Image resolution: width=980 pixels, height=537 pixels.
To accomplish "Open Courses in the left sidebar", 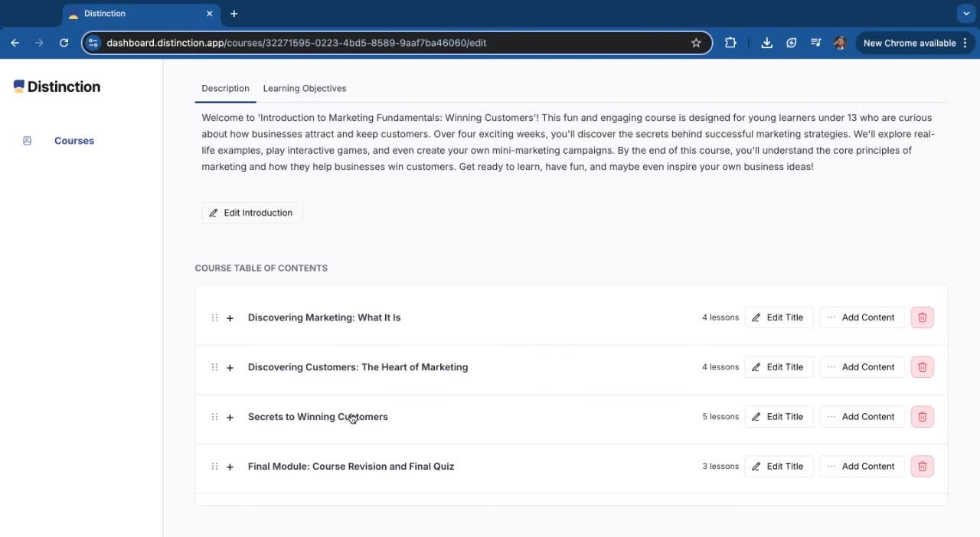I will point(73,141).
